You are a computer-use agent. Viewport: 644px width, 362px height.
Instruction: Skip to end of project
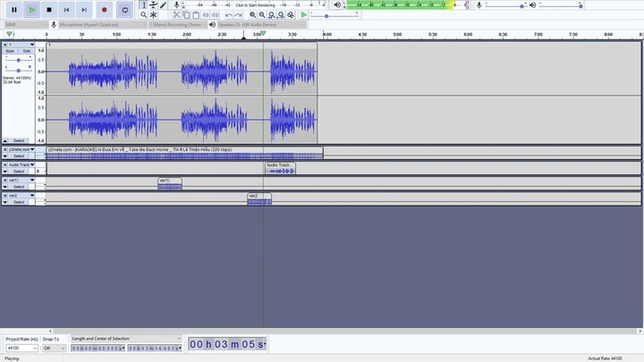click(84, 10)
